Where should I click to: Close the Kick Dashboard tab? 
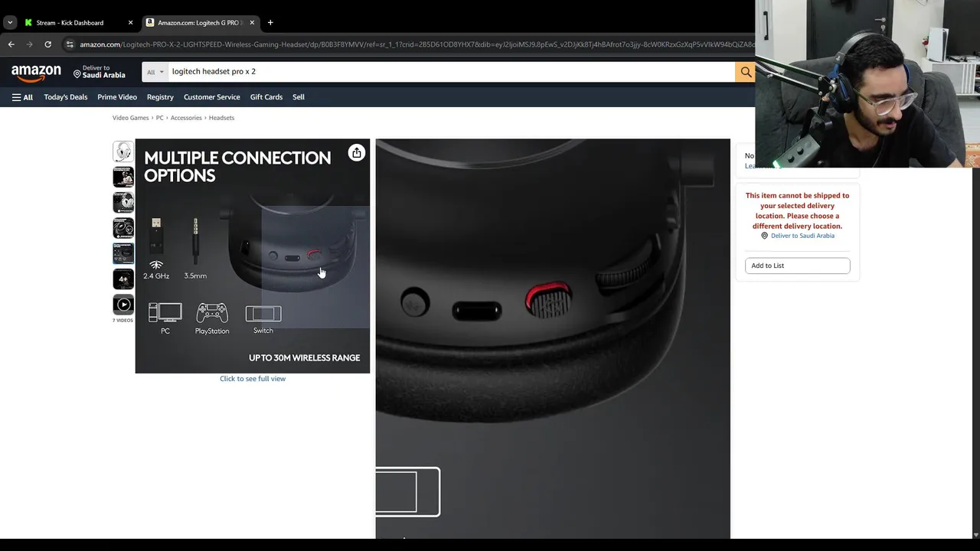click(130, 23)
